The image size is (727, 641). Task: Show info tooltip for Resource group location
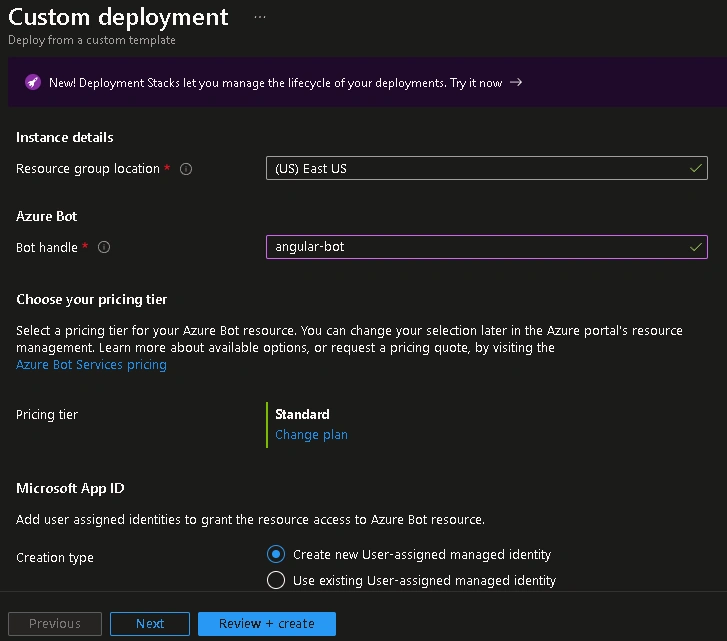point(186,169)
